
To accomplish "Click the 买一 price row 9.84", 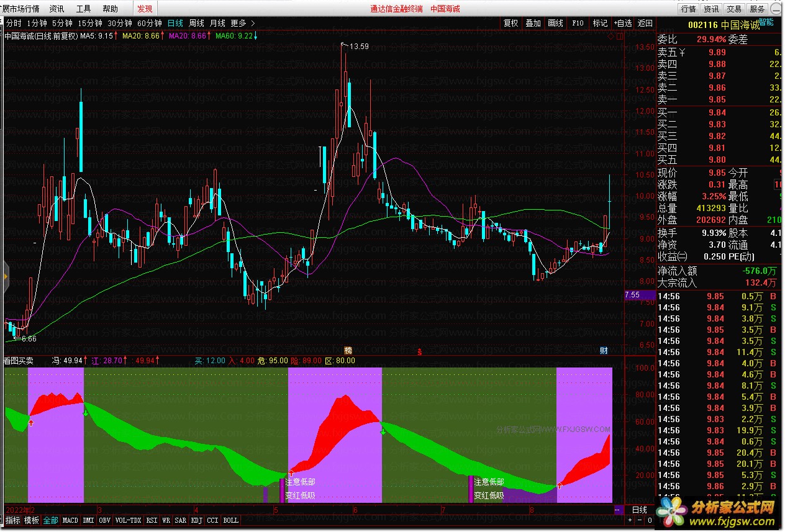I will (x=720, y=112).
